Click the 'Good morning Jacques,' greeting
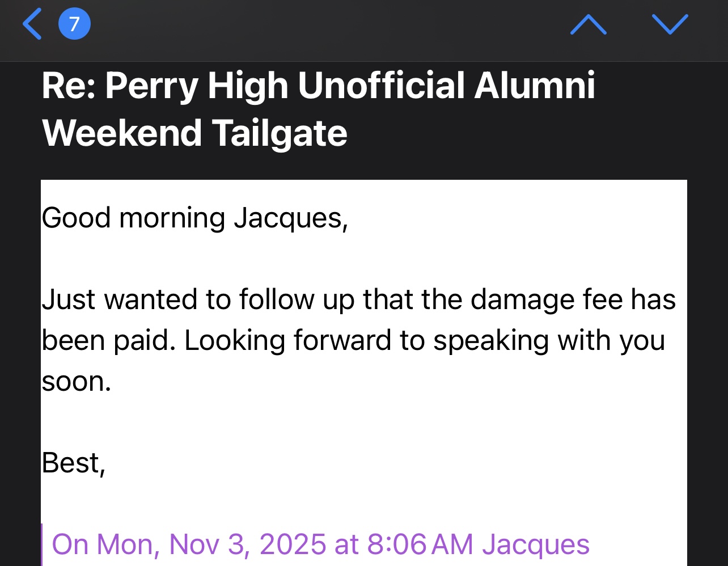The width and height of the screenshot is (728, 566). tap(194, 218)
